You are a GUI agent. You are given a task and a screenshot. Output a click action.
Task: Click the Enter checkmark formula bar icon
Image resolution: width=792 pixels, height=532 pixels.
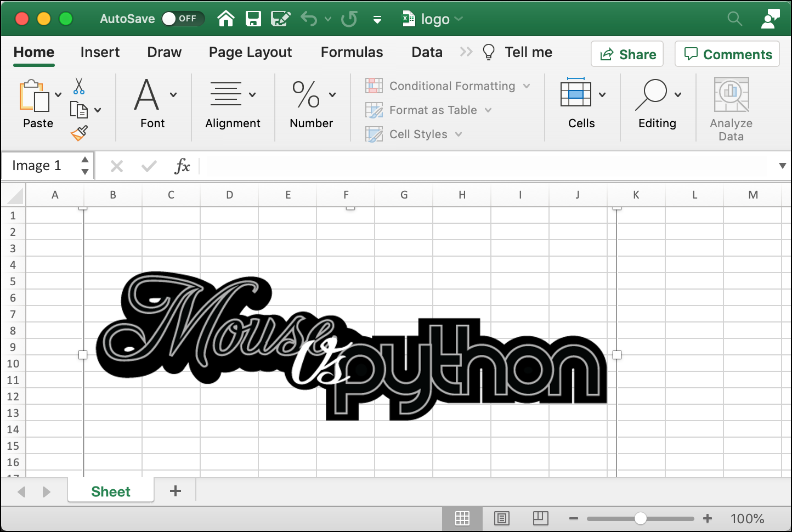pos(149,166)
